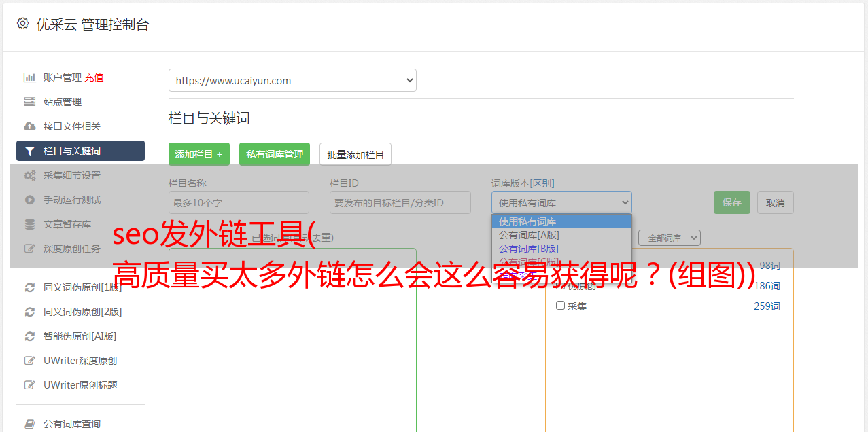Image resolution: width=868 pixels, height=432 pixels.
Task: Click the green 保存 button
Action: 732,202
